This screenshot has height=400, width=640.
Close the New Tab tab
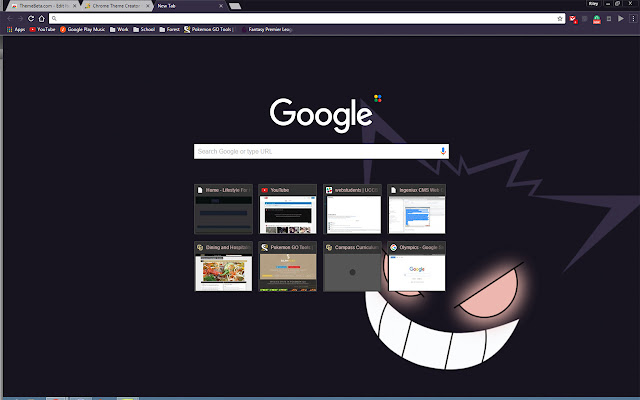[x=221, y=6]
